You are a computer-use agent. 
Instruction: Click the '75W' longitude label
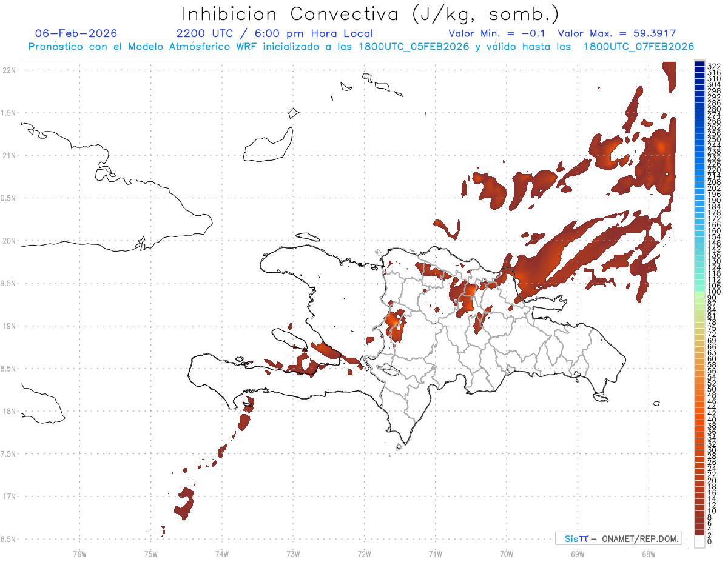click(150, 554)
